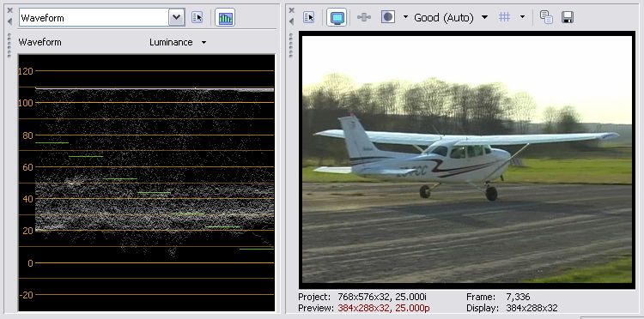Toggle split screen view button
644x319 pixels.
[388, 17]
